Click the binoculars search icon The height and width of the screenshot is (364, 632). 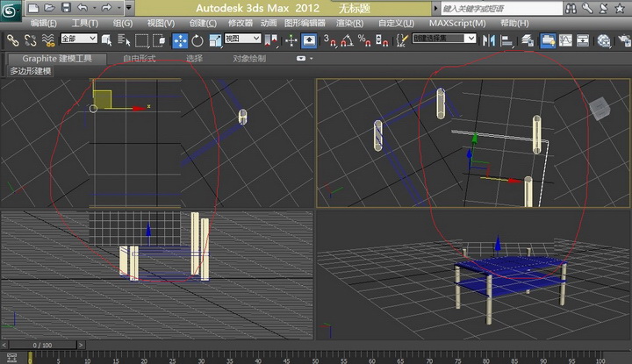(571, 8)
